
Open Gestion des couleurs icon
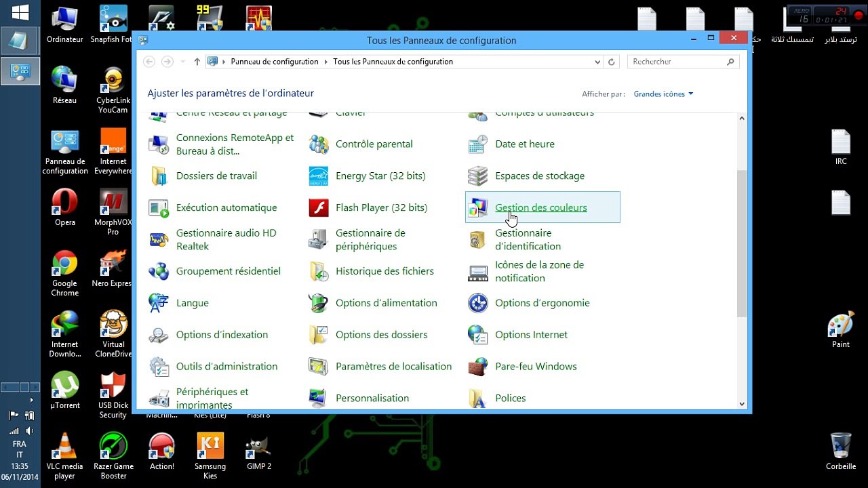(478, 207)
